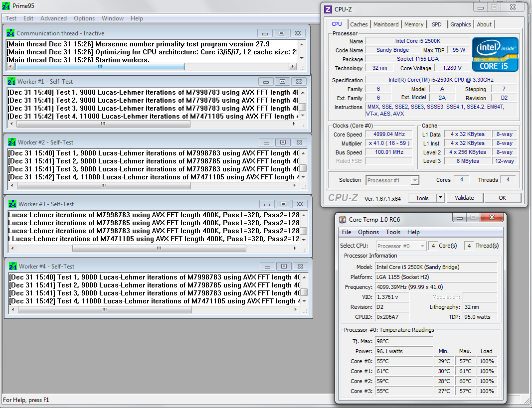532x408 pixels.
Task: Open the Advanced menu in Prime95
Action: pyautogui.click(x=53, y=18)
